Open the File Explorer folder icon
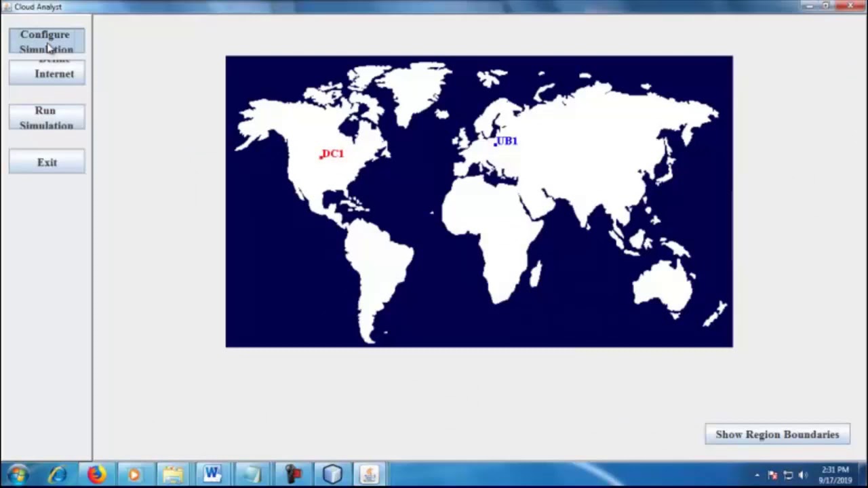This screenshot has height=488, width=868. tap(173, 474)
